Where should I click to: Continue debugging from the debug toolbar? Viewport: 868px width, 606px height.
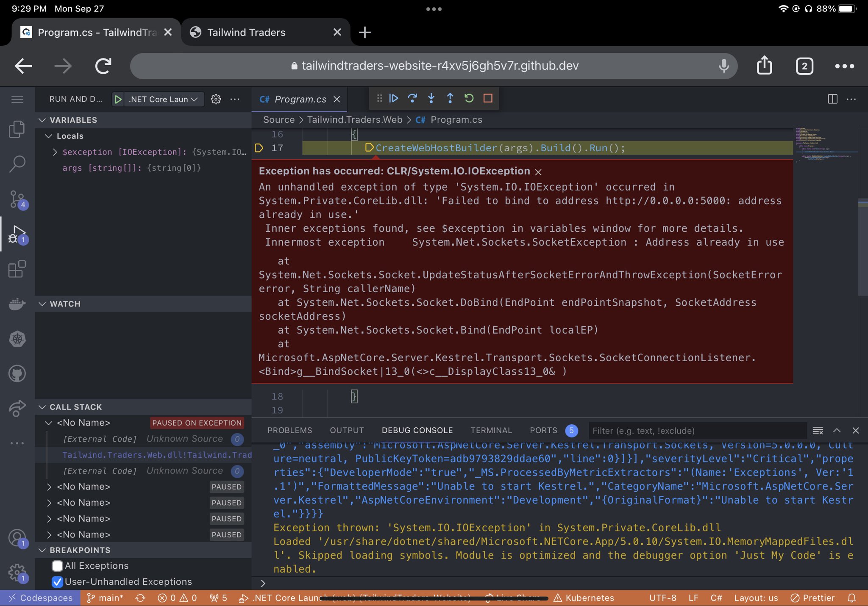[393, 98]
